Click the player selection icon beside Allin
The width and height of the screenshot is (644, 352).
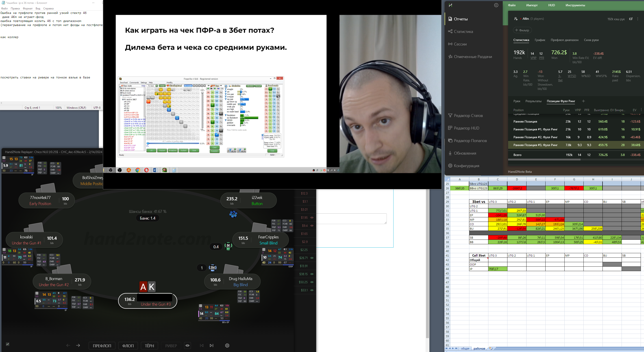[516, 19]
